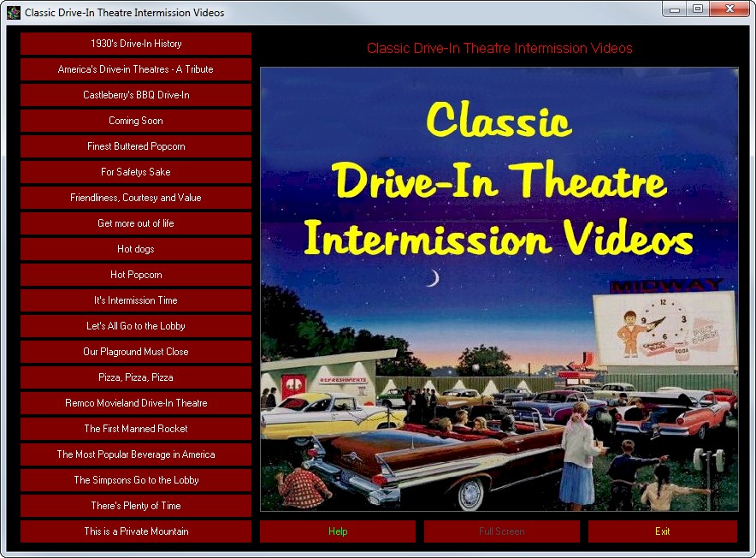Close the window using the red X
The image size is (756, 558).
(x=729, y=9)
